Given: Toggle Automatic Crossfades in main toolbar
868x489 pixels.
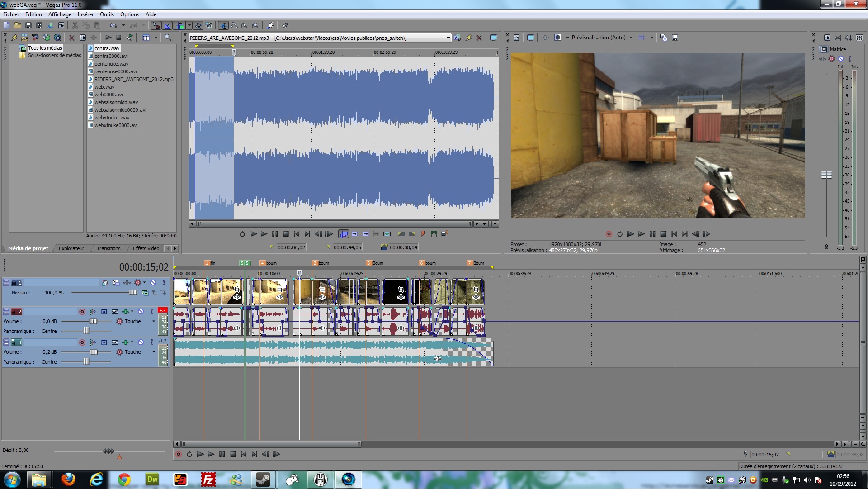Looking at the screenshot, I should click(167, 25).
